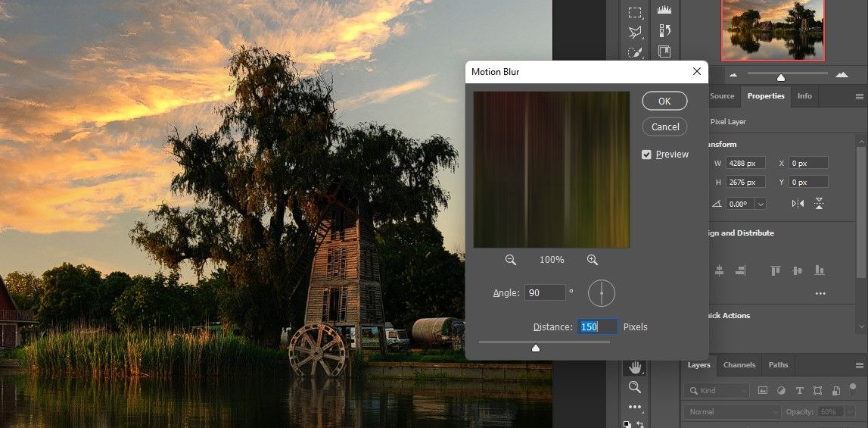Flip horizontal in Transform properties
This screenshot has height=428, width=868.
click(798, 204)
